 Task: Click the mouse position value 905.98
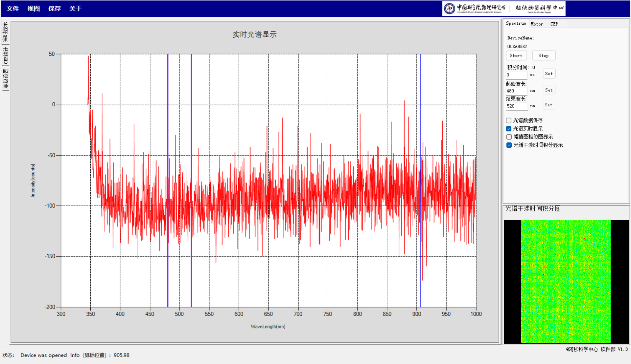(x=122, y=355)
